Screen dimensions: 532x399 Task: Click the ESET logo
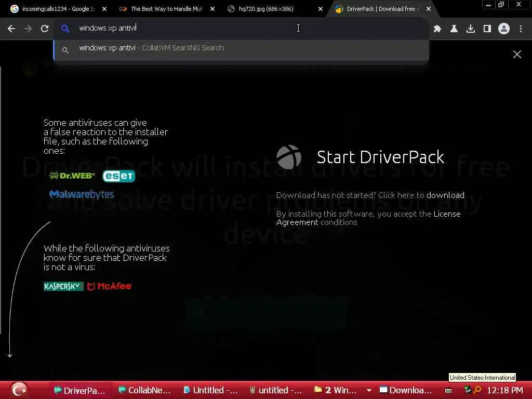tap(119, 176)
